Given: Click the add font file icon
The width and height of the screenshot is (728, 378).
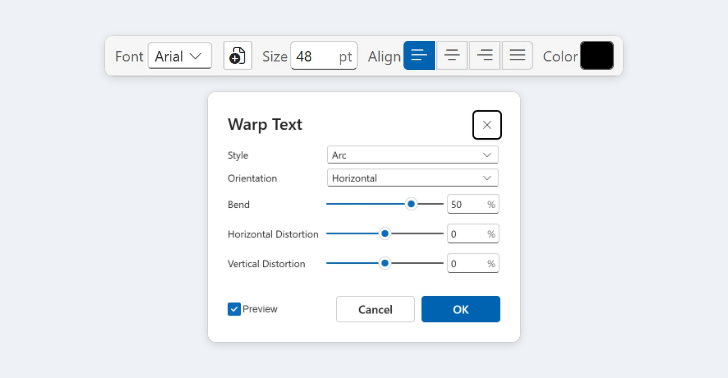Looking at the screenshot, I should click(x=237, y=56).
